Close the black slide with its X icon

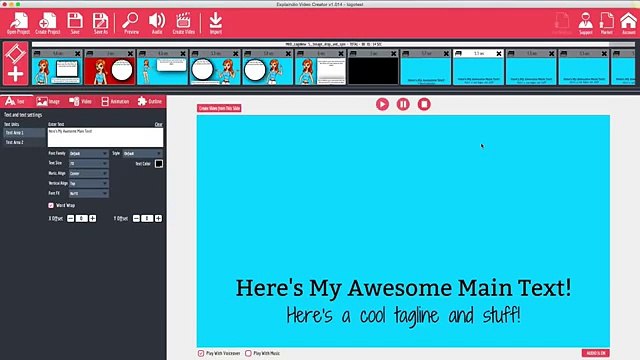pos(393,53)
